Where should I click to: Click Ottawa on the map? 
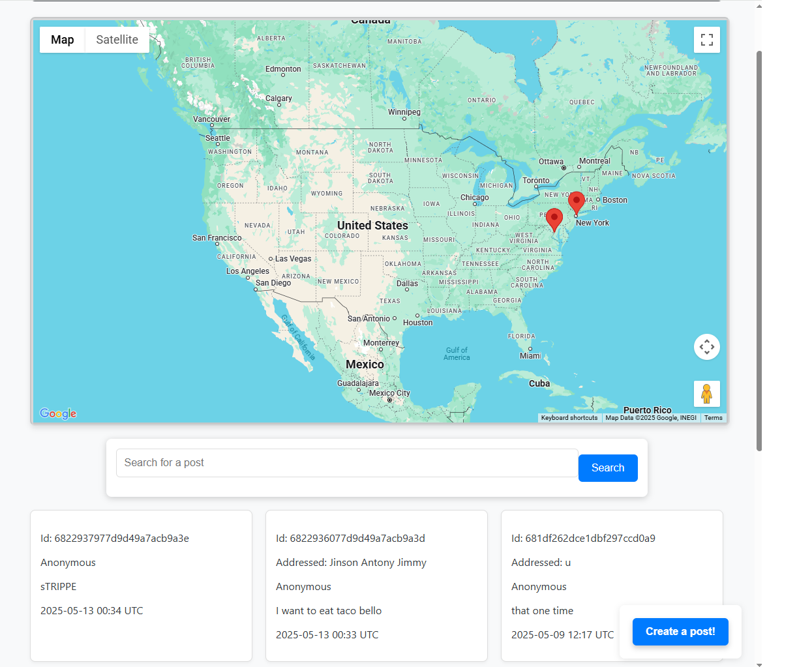pos(551,162)
